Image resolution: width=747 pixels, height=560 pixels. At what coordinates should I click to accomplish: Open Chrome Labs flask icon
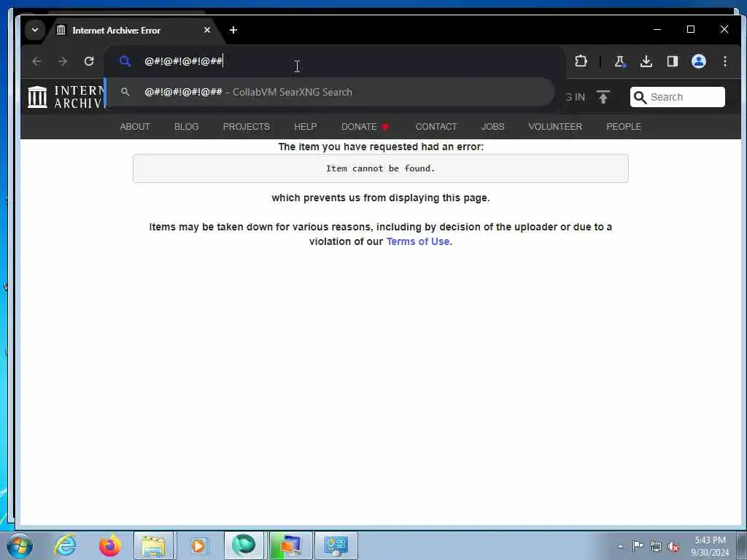[620, 61]
